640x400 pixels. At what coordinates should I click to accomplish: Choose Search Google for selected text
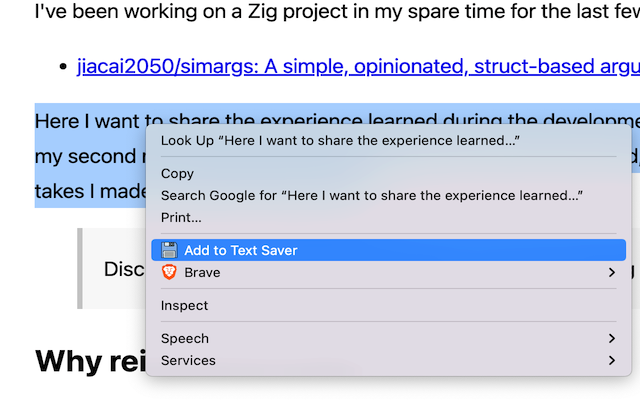point(371,195)
